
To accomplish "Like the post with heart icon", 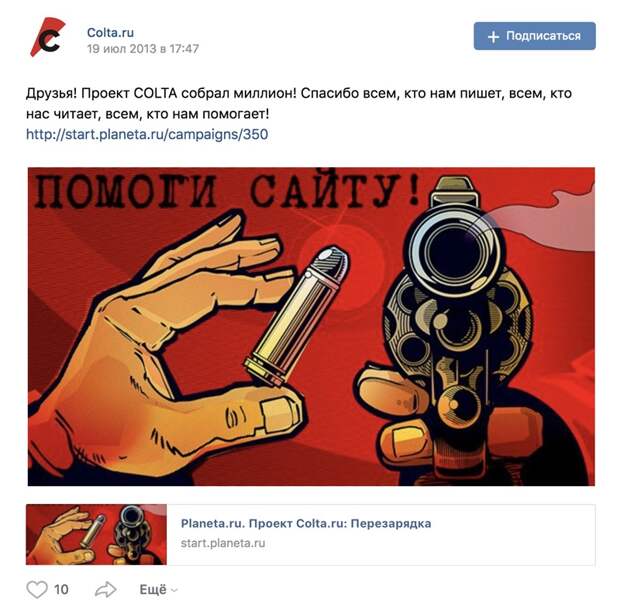I will (x=37, y=589).
